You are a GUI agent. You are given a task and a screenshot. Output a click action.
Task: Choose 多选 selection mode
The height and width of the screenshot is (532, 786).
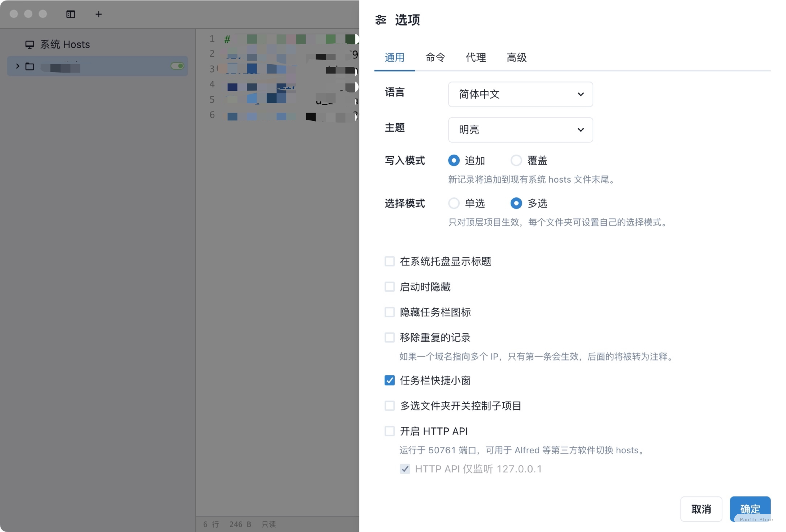pos(516,203)
